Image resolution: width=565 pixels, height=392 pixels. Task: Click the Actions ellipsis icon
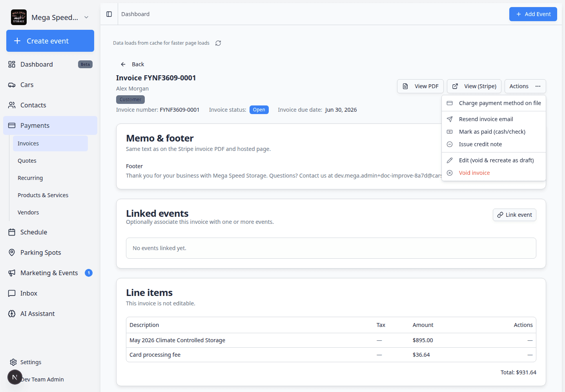538,86
